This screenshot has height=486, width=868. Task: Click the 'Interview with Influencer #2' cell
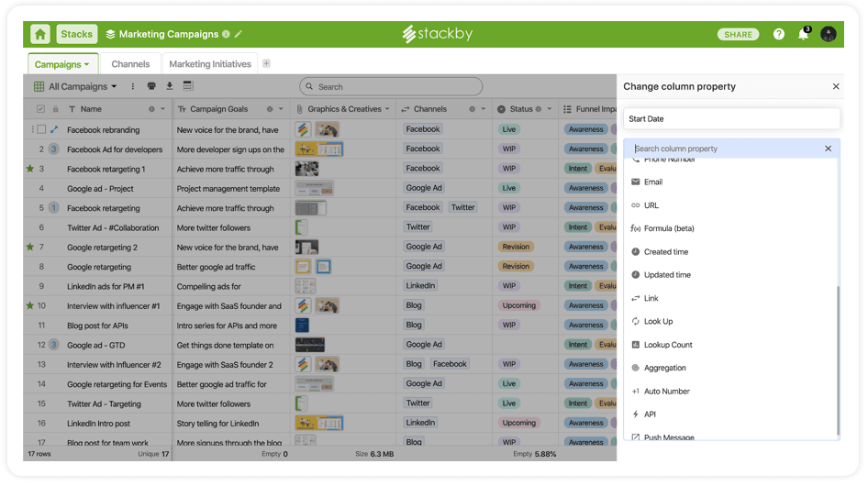114,365
